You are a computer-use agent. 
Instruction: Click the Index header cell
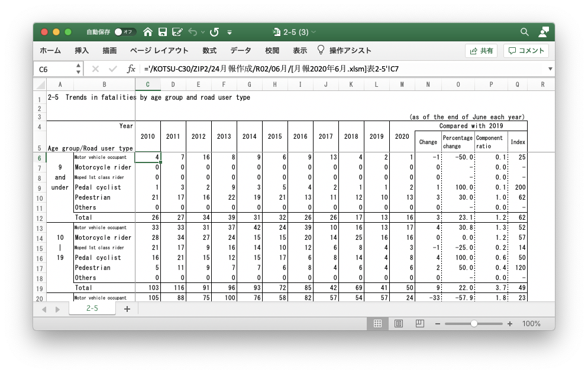click(x=518, y=142)
